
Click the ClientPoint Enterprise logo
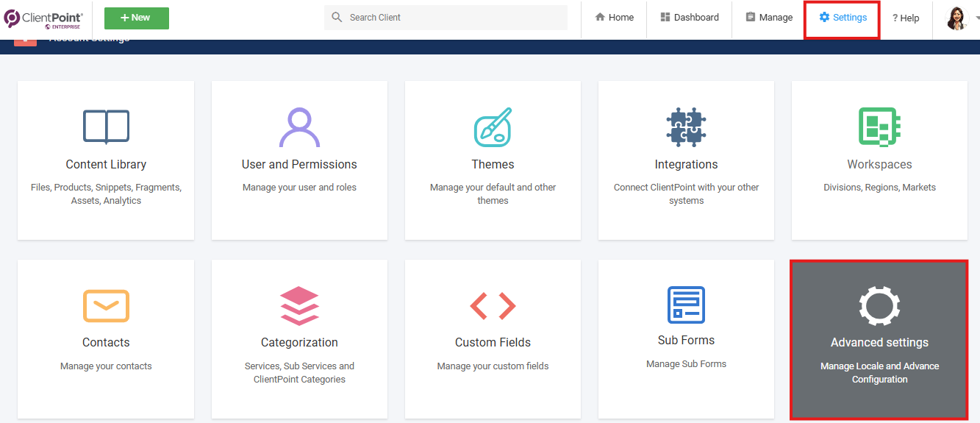pyautogui.click(x=43, y=18)
